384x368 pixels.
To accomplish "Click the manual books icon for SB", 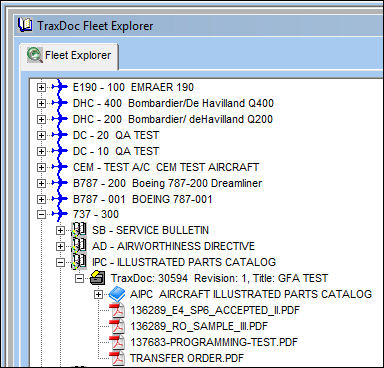I will pos(79,230).
